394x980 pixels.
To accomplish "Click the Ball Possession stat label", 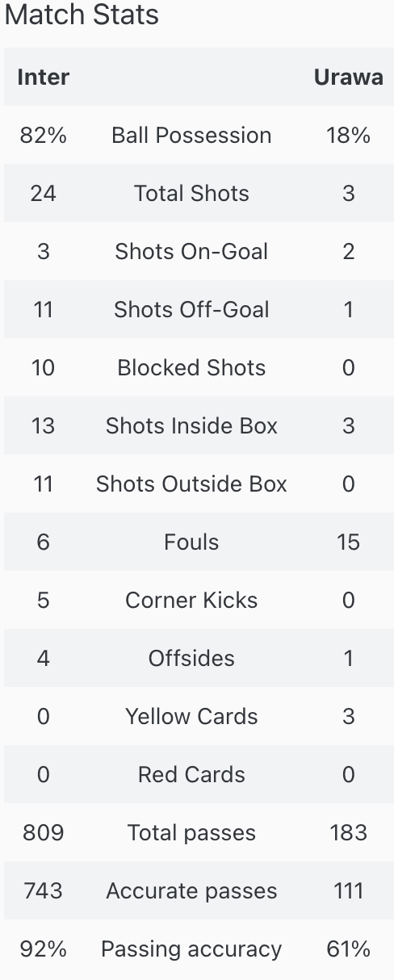I will [191, 136].
